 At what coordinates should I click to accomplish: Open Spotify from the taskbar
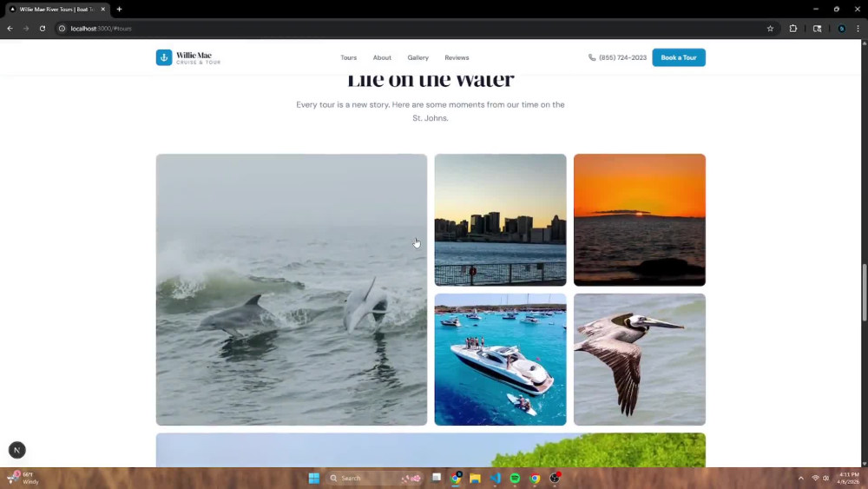click(515, 478)
